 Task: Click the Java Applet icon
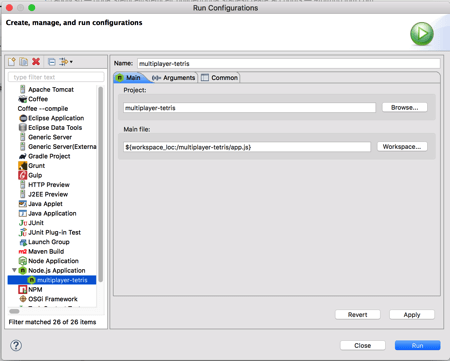[x=23, y=204]
